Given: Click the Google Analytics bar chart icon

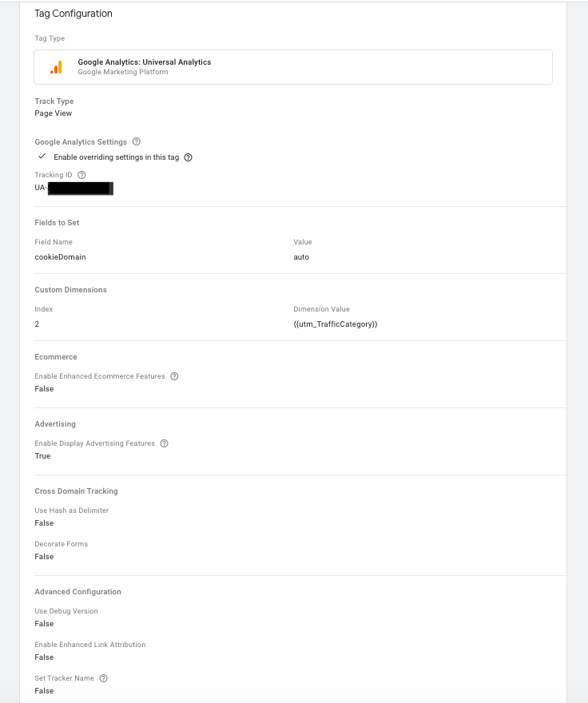Looking at the screenshot, I should (x=56, y=67).
